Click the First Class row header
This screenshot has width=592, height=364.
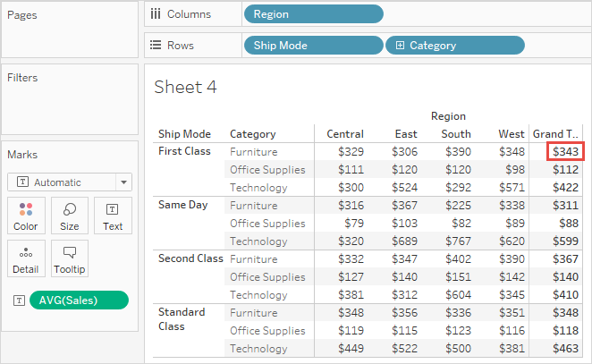(x=184, y=151)
